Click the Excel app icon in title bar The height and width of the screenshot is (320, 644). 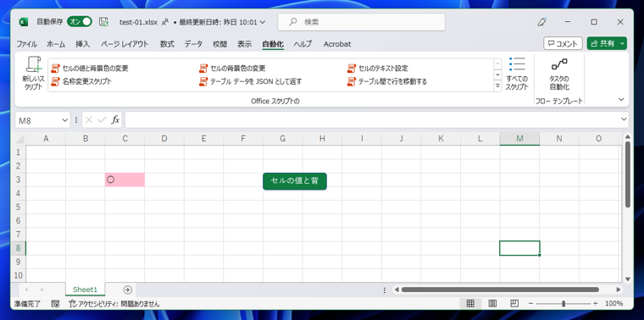click(24, 22)
